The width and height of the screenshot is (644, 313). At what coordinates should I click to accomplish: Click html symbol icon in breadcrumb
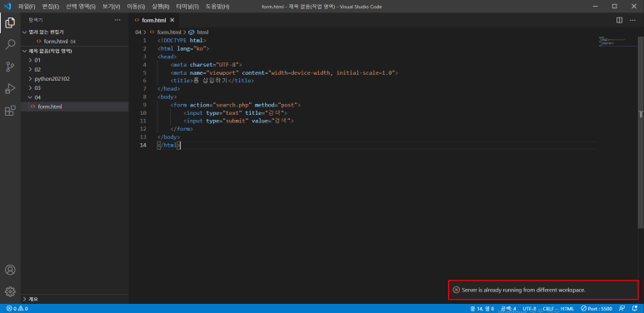click(192, 32)
